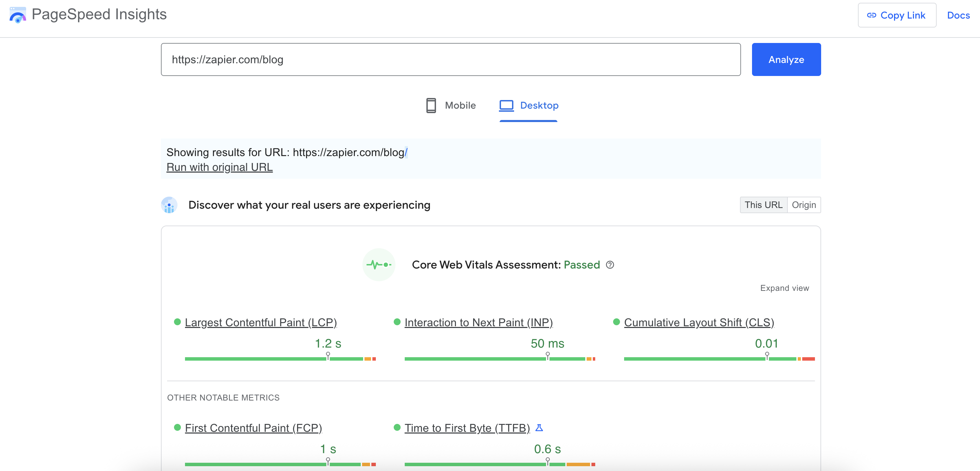Click the green dot beside LCP
Image resolution: width=980 pixels, height=471 pixels.
(x=177, y=322)
